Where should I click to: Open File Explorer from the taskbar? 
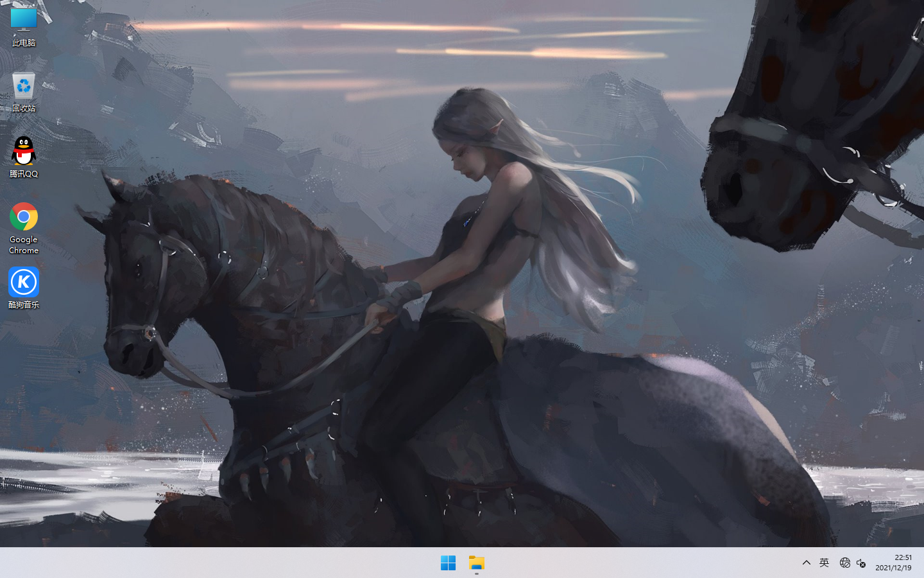pos(476,563)
